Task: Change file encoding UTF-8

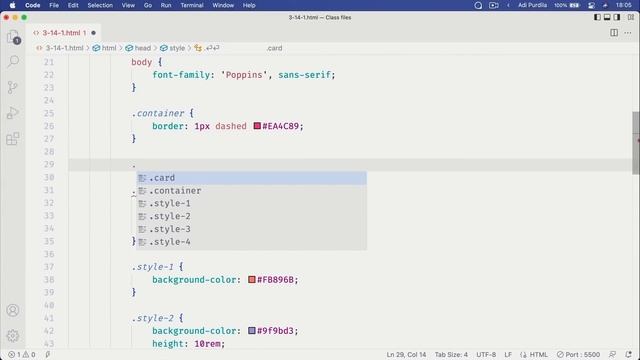Action: click(x=486, y=354)
